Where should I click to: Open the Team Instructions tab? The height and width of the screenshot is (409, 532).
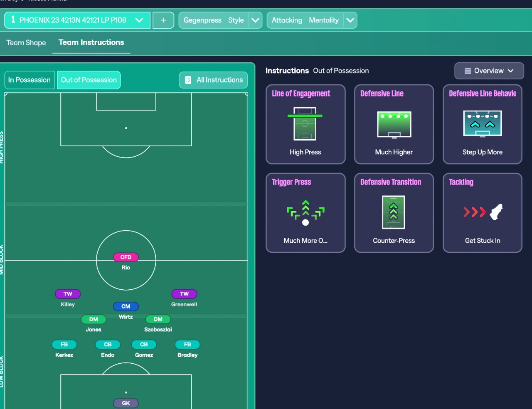[x=91, y=42]
